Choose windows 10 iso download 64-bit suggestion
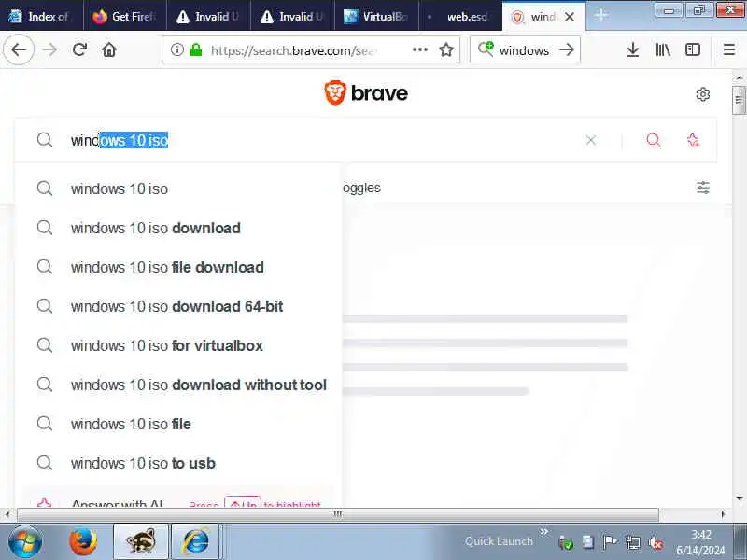 point(178,306)
